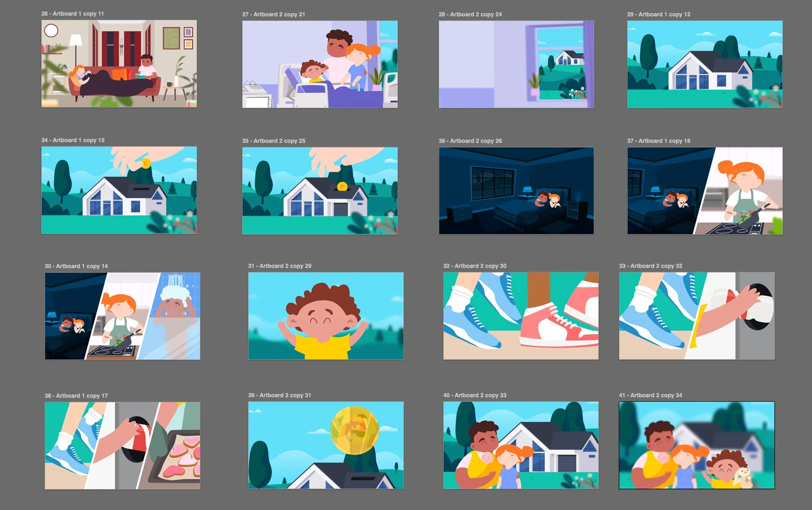Click the label '41 - Artboard 2 copy 34'
Image resolution: width=812 pixels, height=510 pixels.
650,395
